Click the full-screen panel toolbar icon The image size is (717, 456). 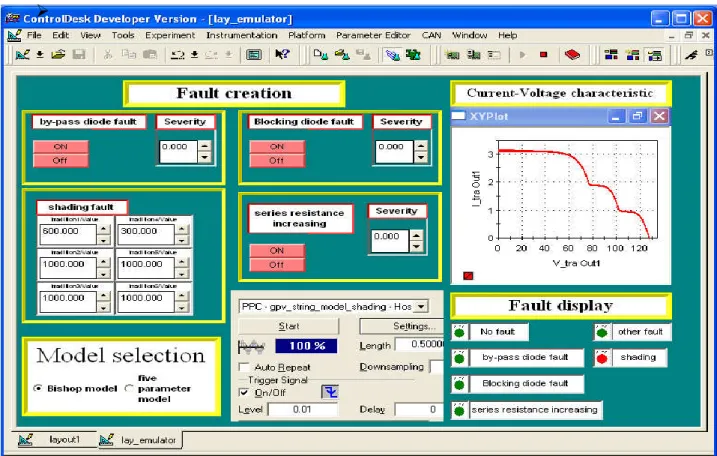tap(254, 55)
